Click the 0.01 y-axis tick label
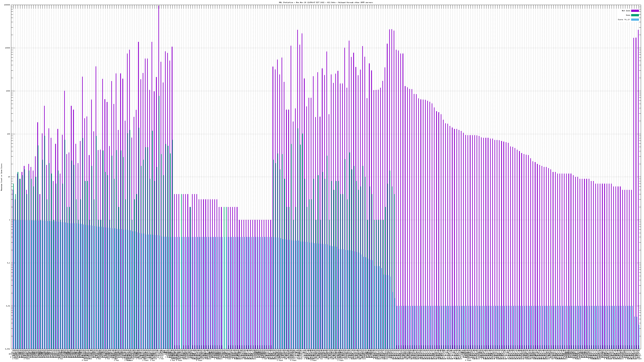This screenshot has width=644, height=362. tap(8, 306)
